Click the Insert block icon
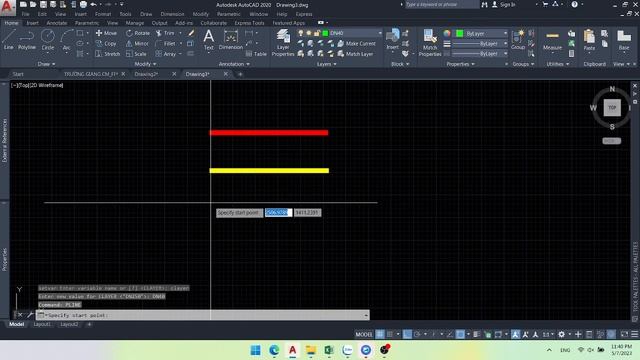 [392, 39]
